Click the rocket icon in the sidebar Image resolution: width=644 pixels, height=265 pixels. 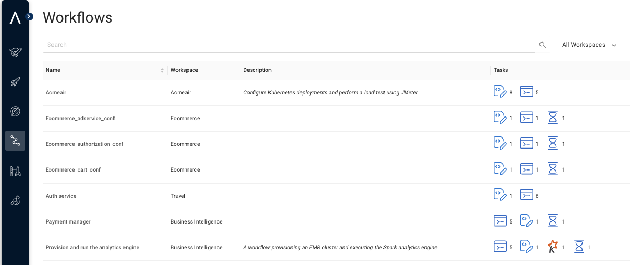[15, 82]
